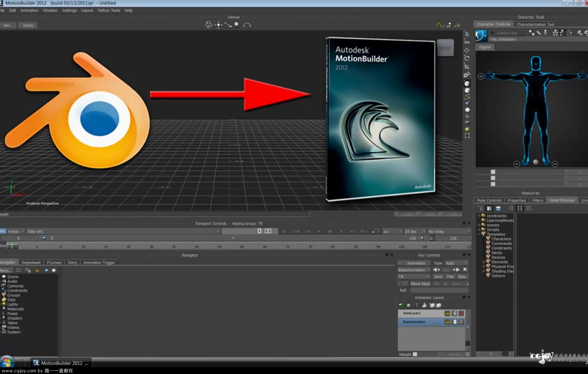Select Cameras in the Navigator tree
588x374 pixels.
pyautogui.click(x=15, y=286)
